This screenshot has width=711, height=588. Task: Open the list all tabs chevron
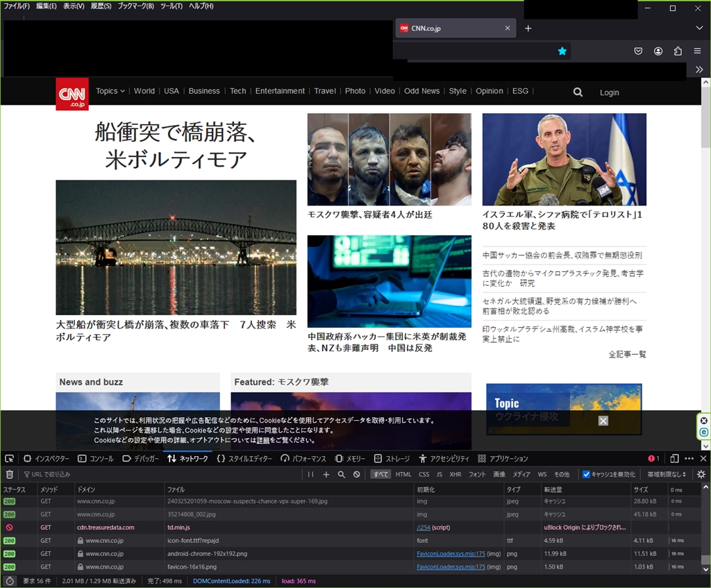[x=699, y=28]
